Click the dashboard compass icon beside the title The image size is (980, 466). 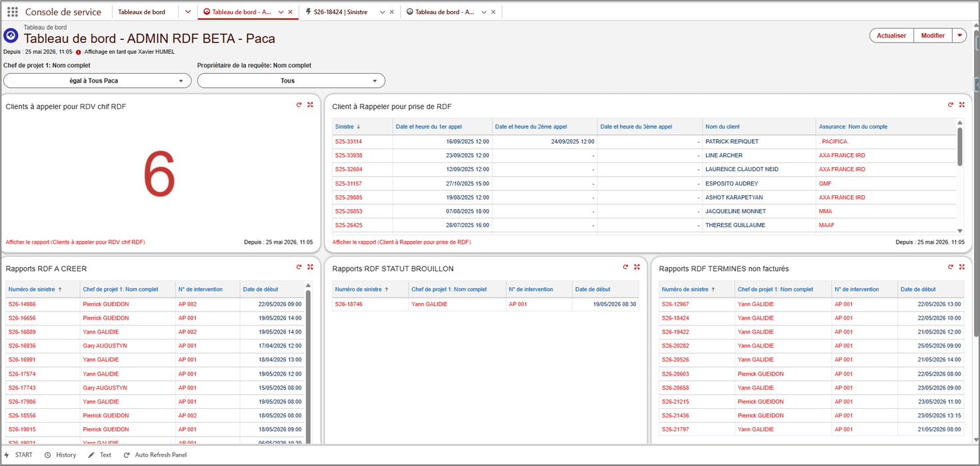pos(11,35)
